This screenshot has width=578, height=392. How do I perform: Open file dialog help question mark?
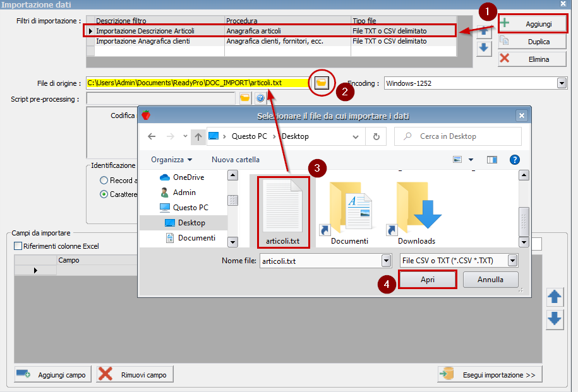coord(514,160)
